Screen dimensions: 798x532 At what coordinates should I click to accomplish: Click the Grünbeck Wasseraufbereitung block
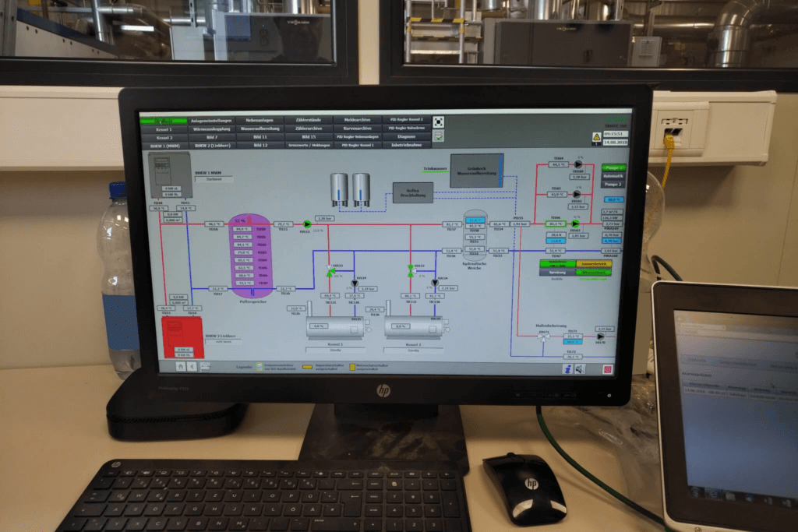(x=477, y=171)
